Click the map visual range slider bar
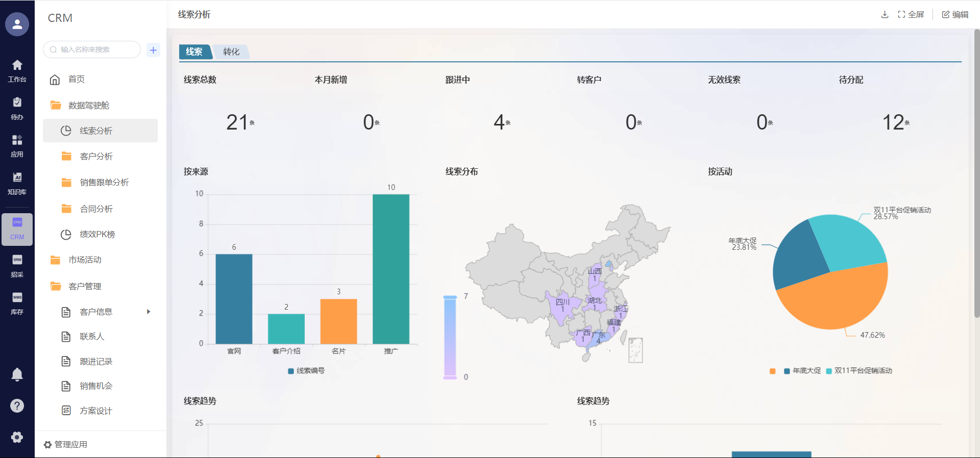Image resolution: width=980 pixels, height=458 pixels. pyautogui.click(x=450, y=337)
